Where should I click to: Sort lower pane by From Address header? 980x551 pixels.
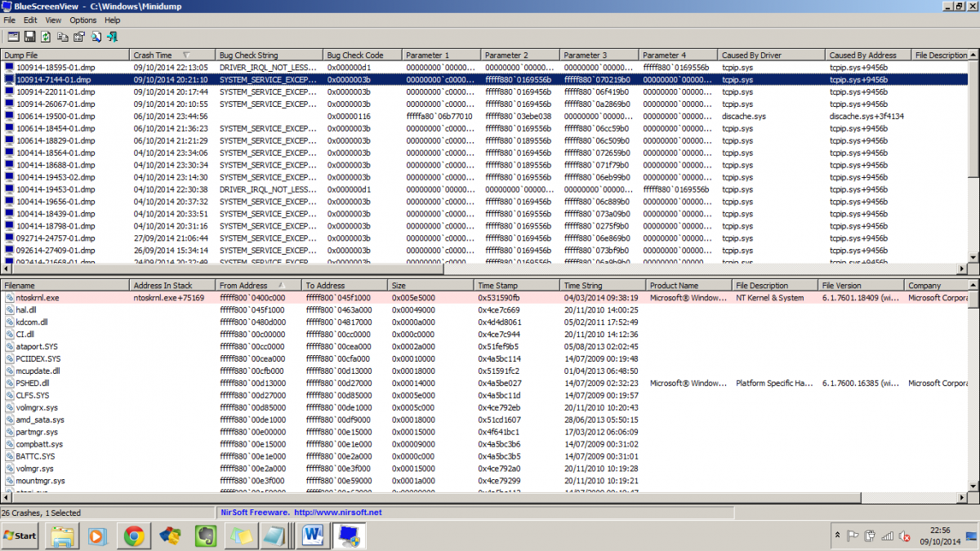click(259, 286)
